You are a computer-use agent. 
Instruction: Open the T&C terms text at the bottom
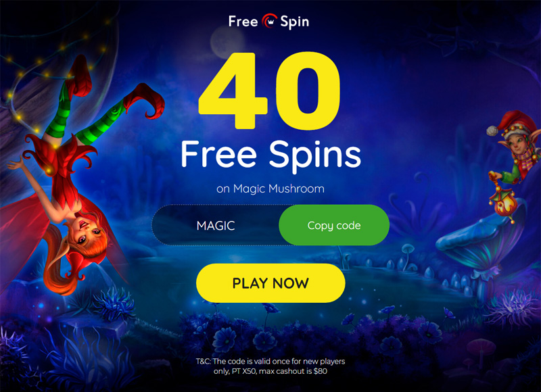click(270, 366)
